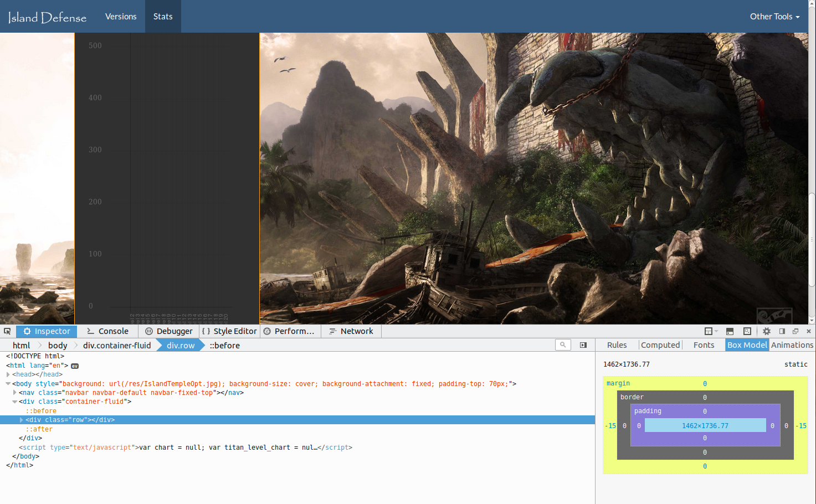The image size is (816, 504).
Task: Select html in the breadcrumb bar
Action: pyautogui.click(x=22, y=346)
